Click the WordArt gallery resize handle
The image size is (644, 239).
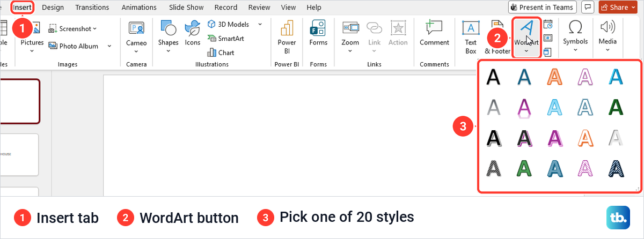(637, 189)
